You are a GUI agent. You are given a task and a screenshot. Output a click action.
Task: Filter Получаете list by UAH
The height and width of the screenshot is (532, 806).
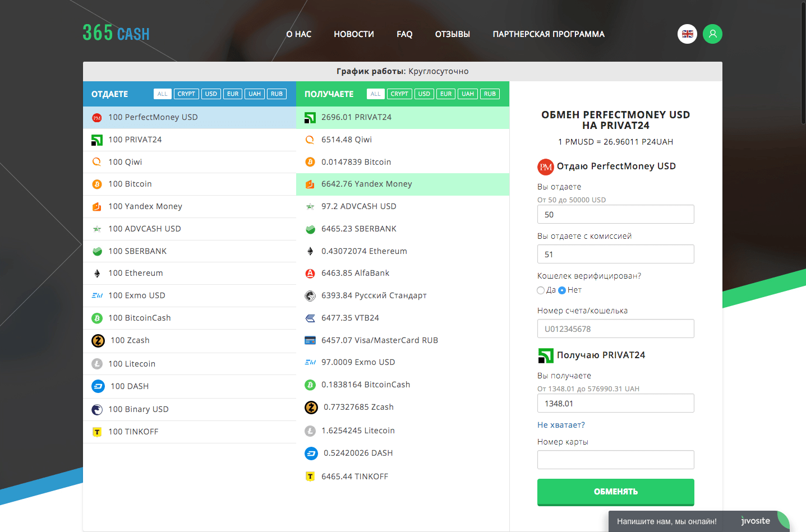468,94
